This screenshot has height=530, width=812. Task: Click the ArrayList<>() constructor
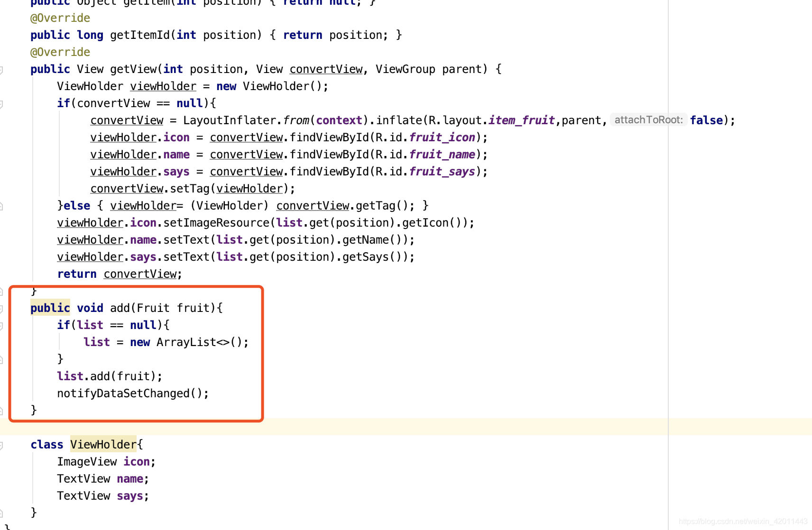click(199, 342)
